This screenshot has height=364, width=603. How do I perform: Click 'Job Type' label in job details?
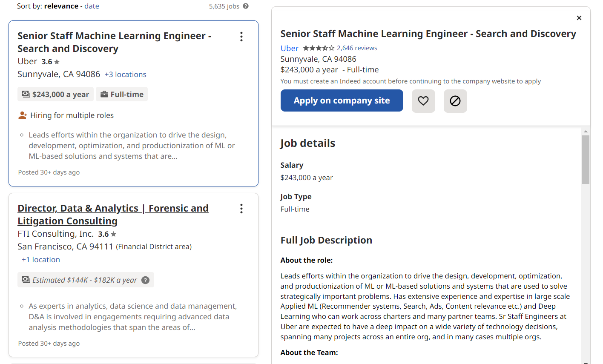296,197
